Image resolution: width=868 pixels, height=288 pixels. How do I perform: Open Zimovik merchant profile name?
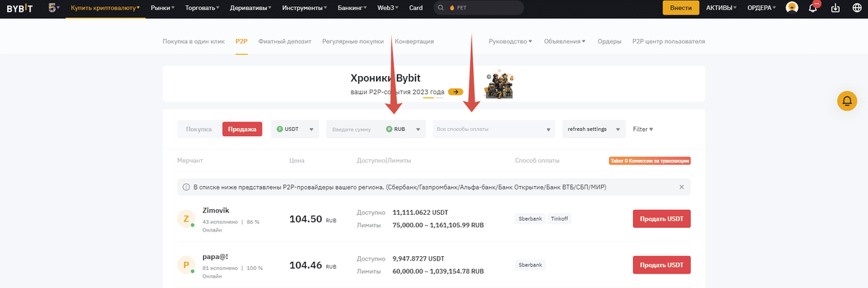pos(216,211)
